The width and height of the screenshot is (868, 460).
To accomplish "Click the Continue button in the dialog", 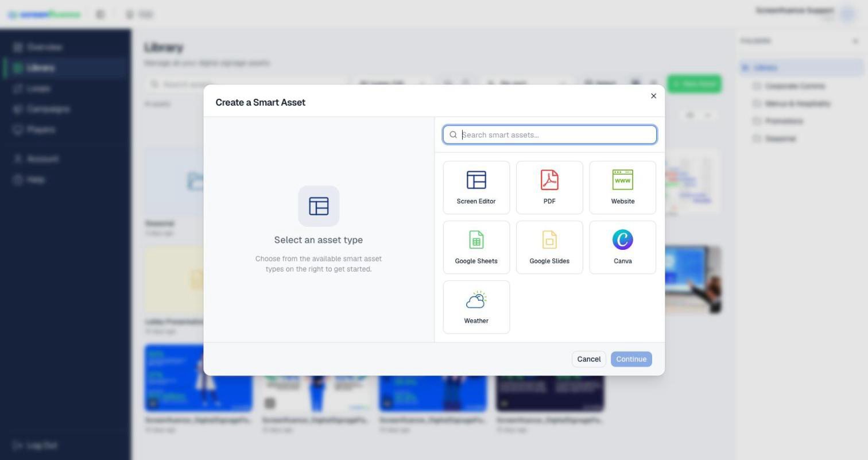I will [631, 359].
